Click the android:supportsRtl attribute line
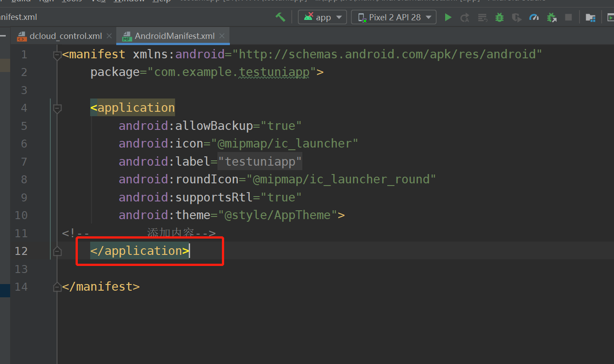 pos(210,197)
